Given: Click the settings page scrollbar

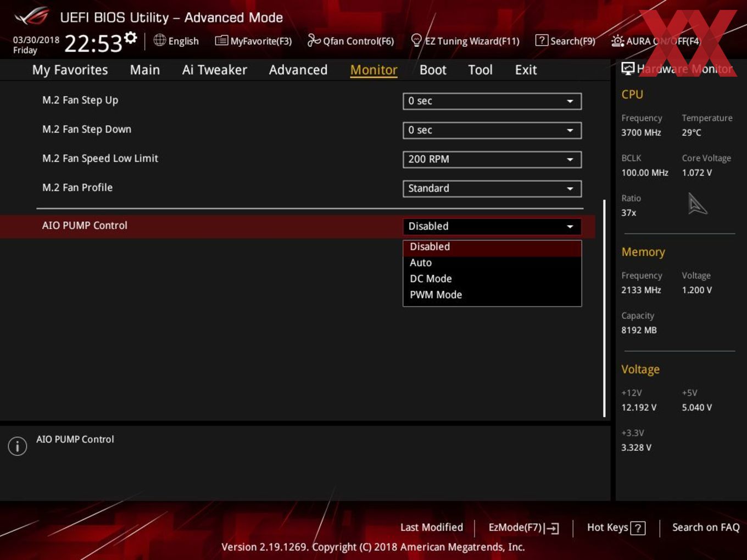Looking at the screenshot, I should pyautogui.click(x=604, y=309).
